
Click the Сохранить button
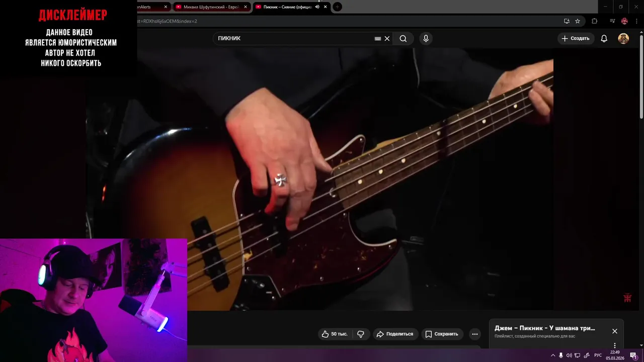pyautogui.click(x=442, y=334)
